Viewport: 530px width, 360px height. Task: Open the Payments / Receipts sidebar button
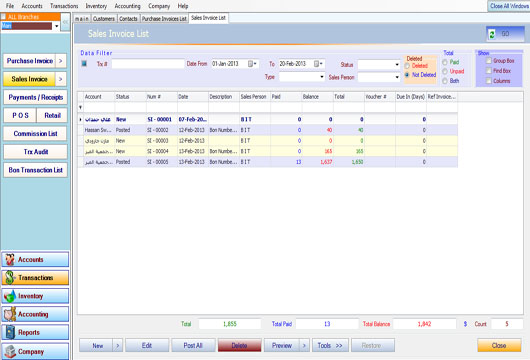tap(35, 97)
